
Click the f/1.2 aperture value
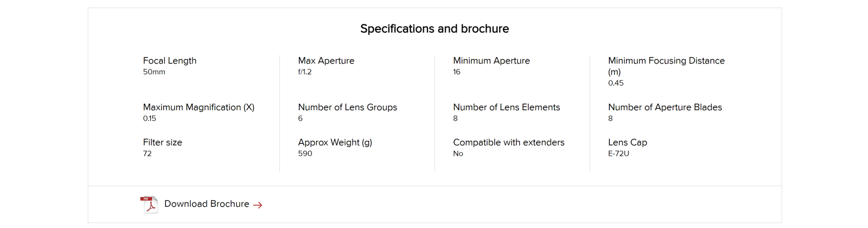pos(305,72)
